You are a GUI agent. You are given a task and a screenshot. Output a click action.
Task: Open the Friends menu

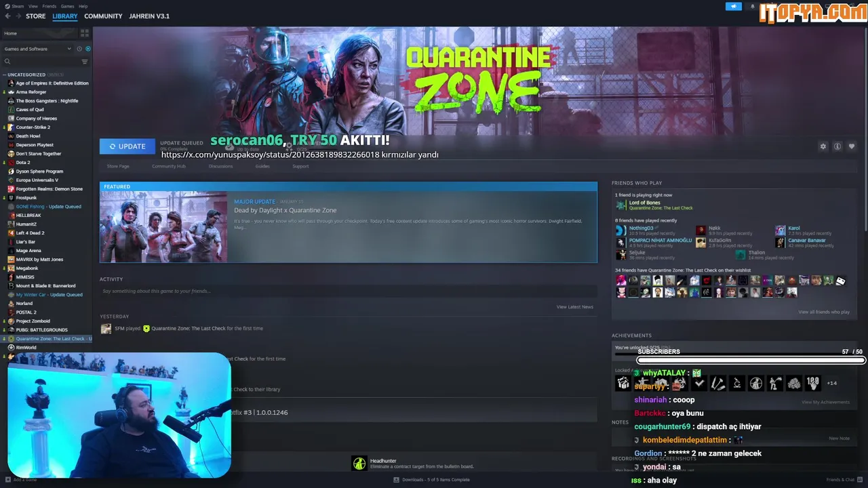click(x=50, y=6)
